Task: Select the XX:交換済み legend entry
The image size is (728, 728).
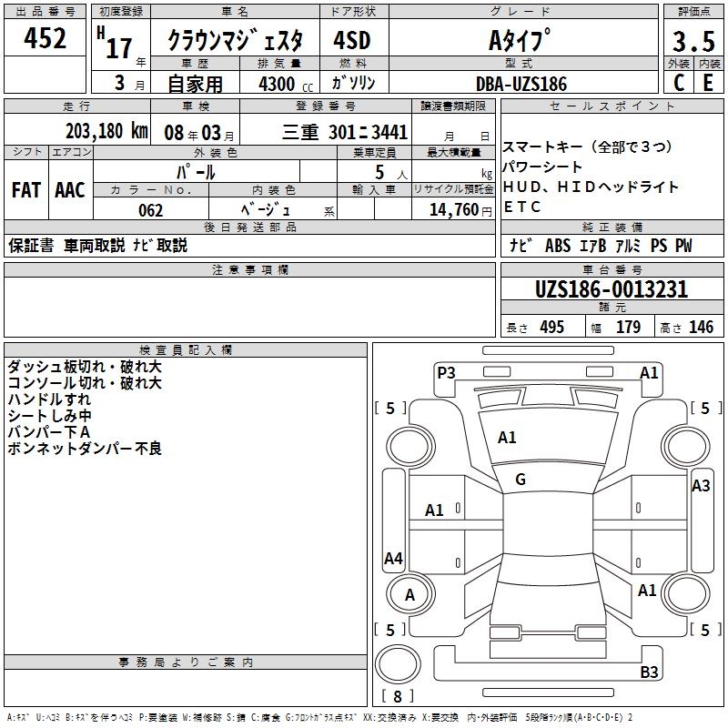Action: (389, 717)
